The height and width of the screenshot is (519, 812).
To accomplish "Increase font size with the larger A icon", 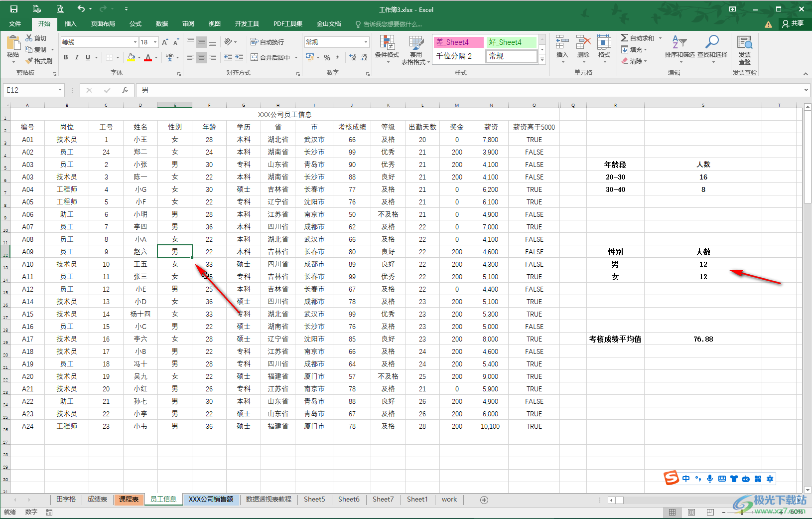I will 165,42.
